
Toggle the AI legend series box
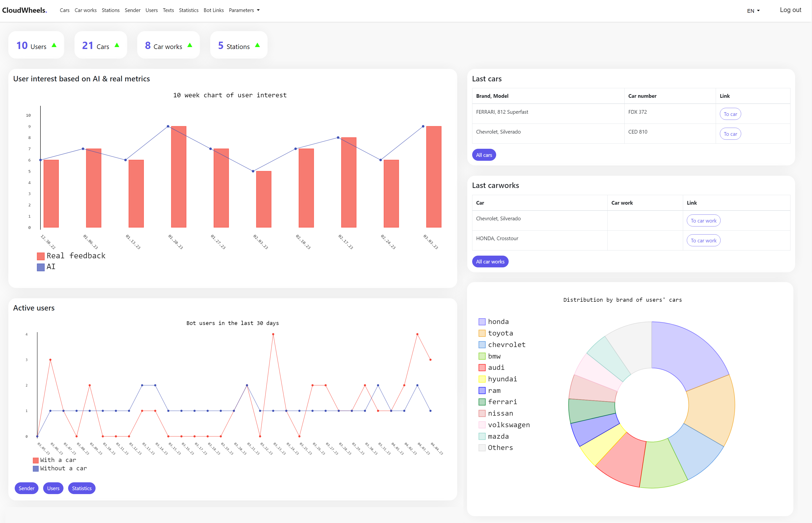41,267
